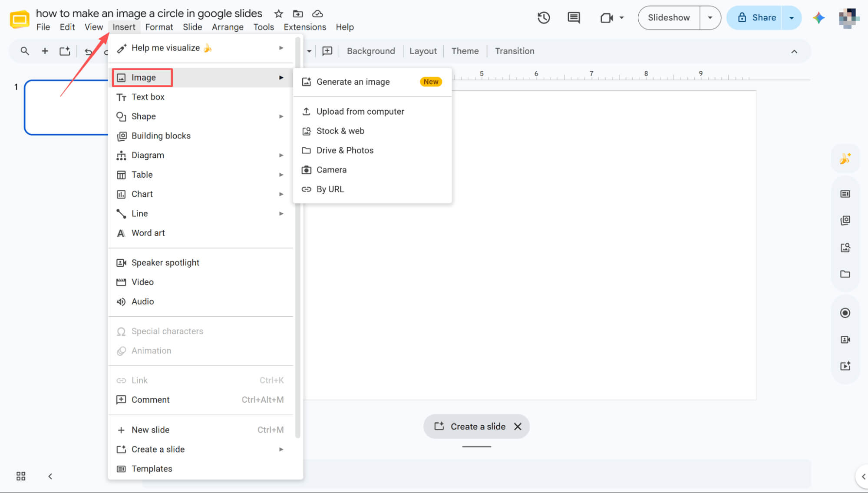Choose Upload from computer
The image size is (868, 493).
pos(373,112)
